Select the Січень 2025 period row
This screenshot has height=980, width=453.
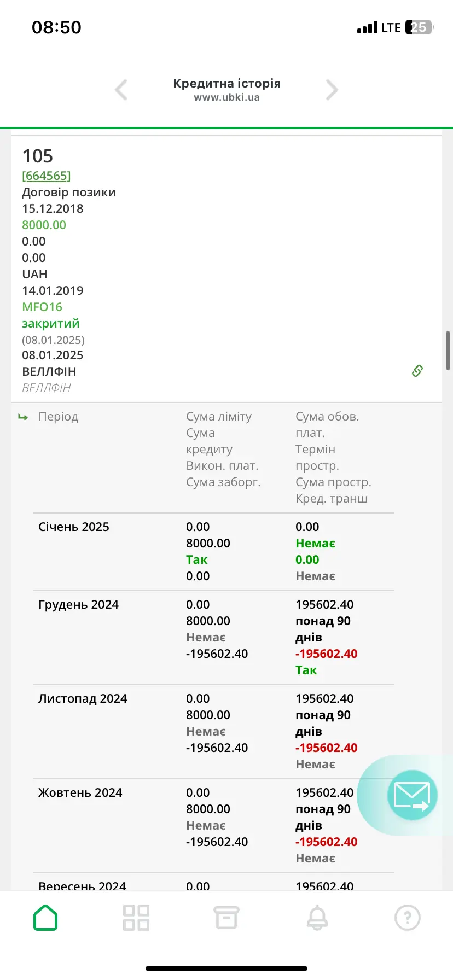tap(74, 527)
